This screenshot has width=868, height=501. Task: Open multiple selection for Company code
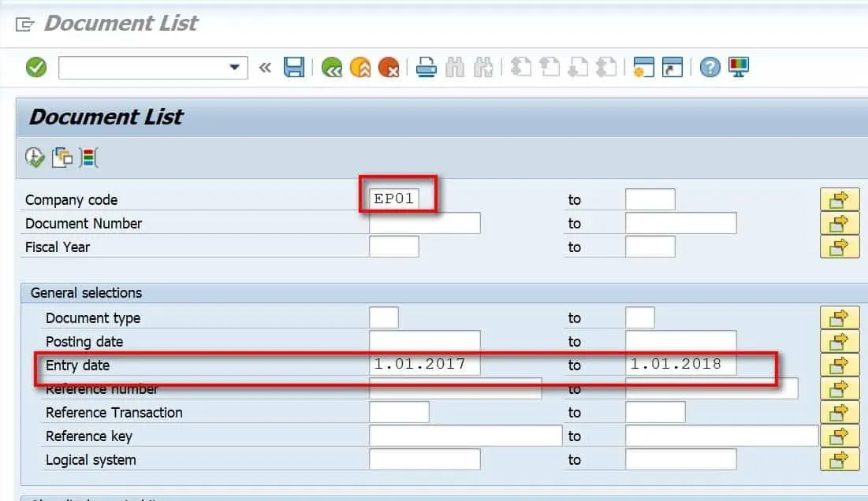839,199
